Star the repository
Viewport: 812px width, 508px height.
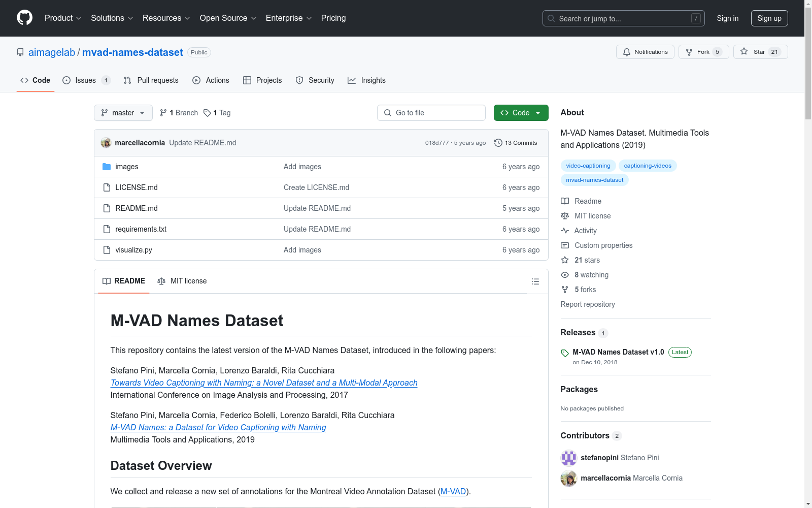(760, 52)
